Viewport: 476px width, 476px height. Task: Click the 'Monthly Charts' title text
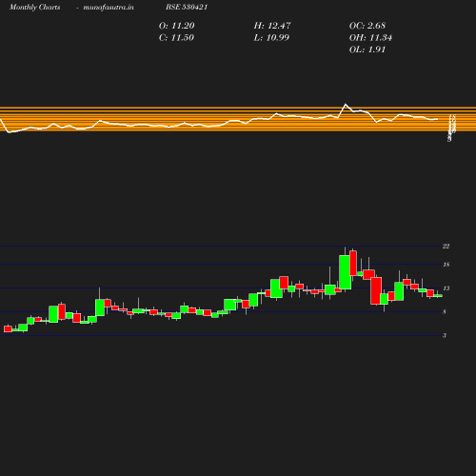tap(34, 8)
